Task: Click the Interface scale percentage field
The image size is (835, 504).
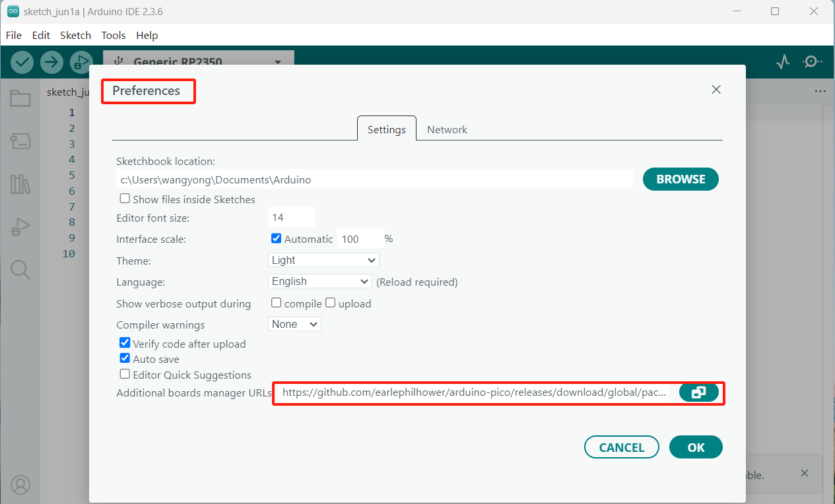Action: [360, 239]
